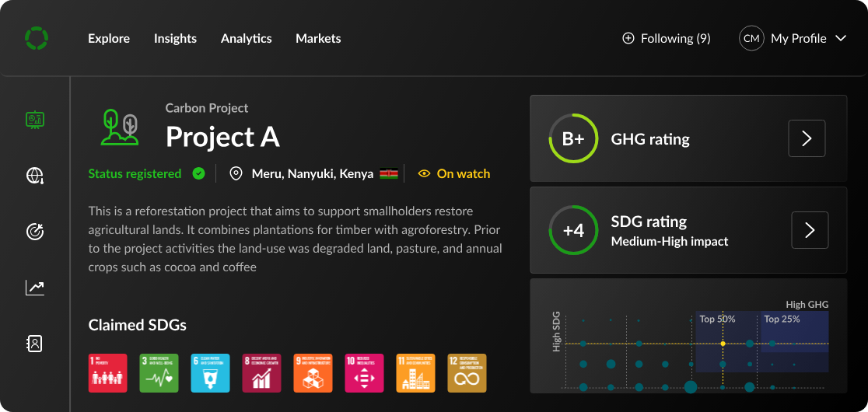Screen dimensions: 868x412
Task: Click the location pin icon beside Meru
Action: (236, 174)
